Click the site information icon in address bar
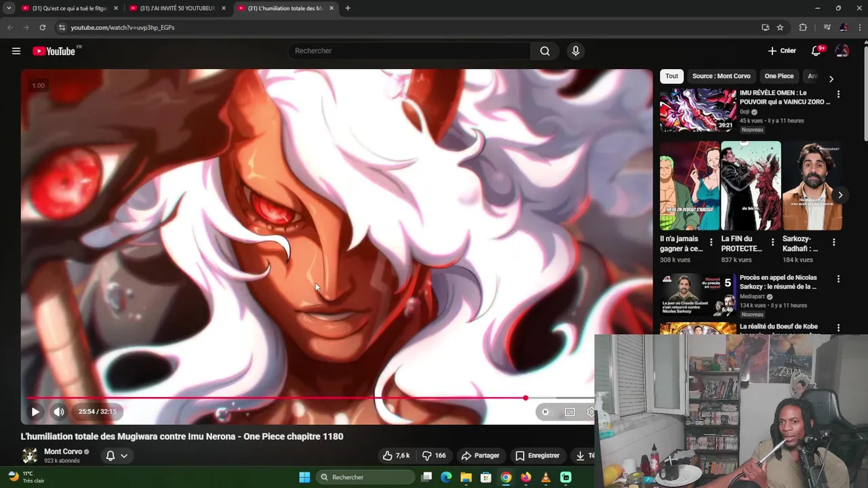The image size is (868, 488). coord(61,28)
